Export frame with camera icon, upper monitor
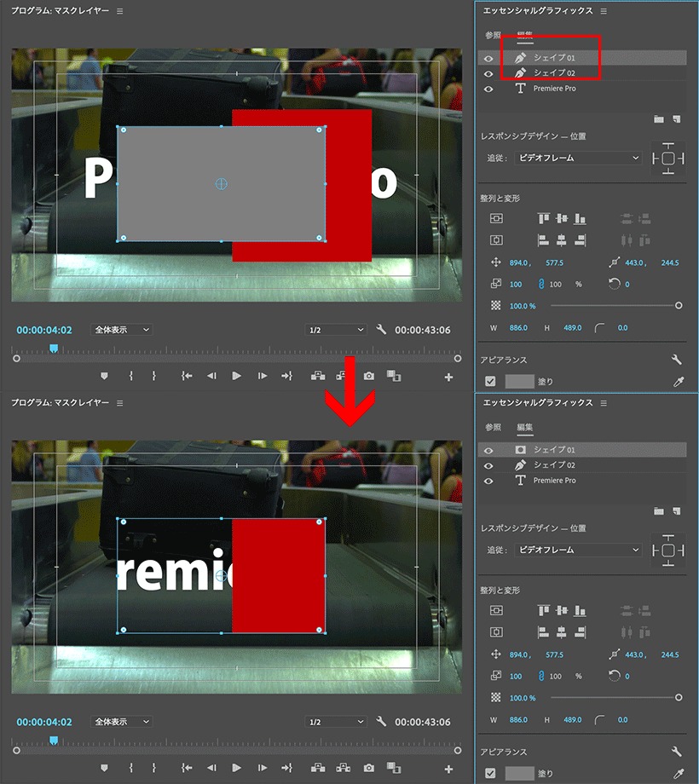The width and height of the screenshot is (699, 784). coord(369,376)
